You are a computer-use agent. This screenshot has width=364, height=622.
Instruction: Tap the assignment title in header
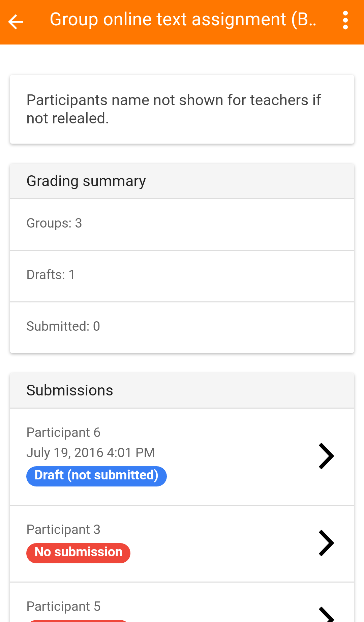coord(183,20)
